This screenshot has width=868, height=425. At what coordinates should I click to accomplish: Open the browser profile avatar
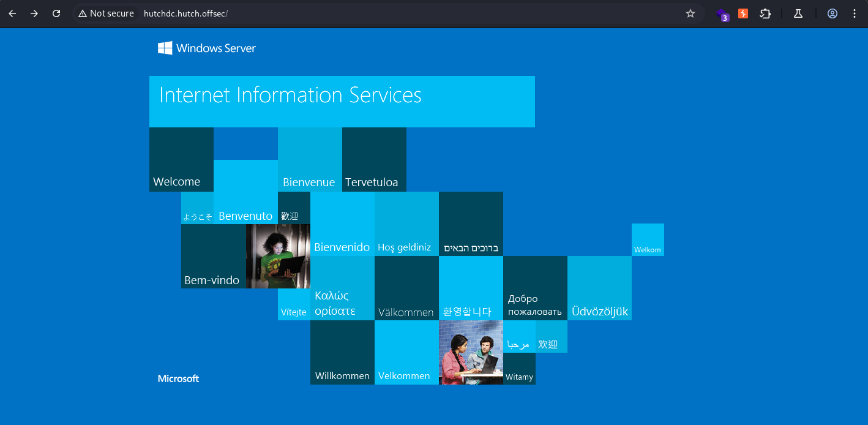[832, 13]
